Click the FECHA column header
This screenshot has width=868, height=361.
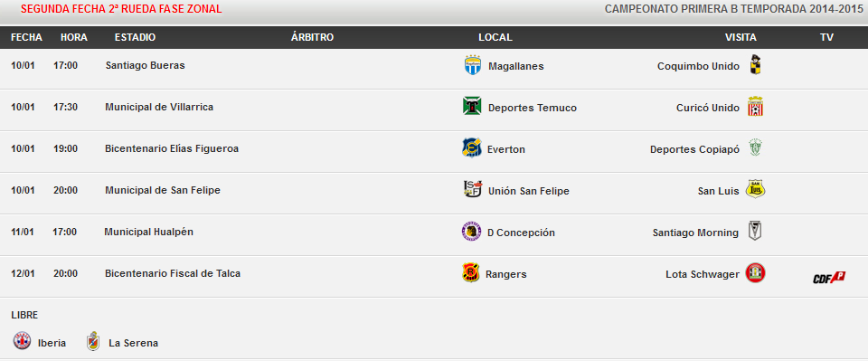coord(26,38)
